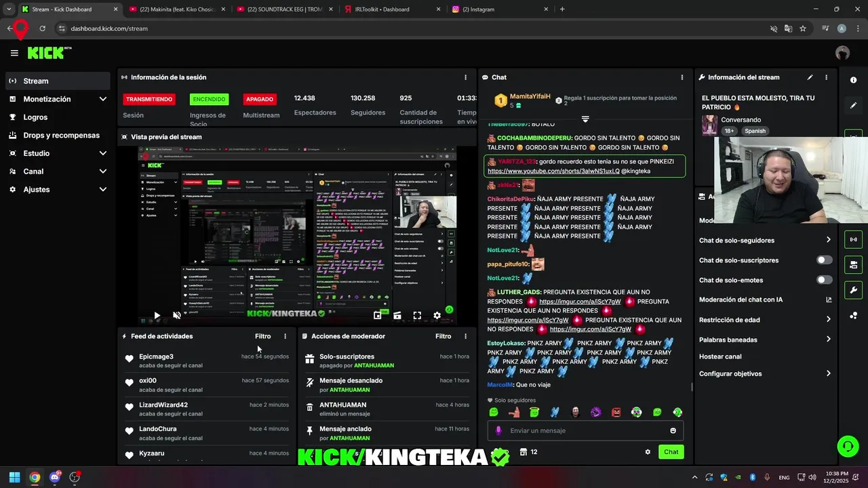The height and width of the screenshot is (488, 868).
Task: Open the green support chat bubble
Action: (x=848, y=446)
